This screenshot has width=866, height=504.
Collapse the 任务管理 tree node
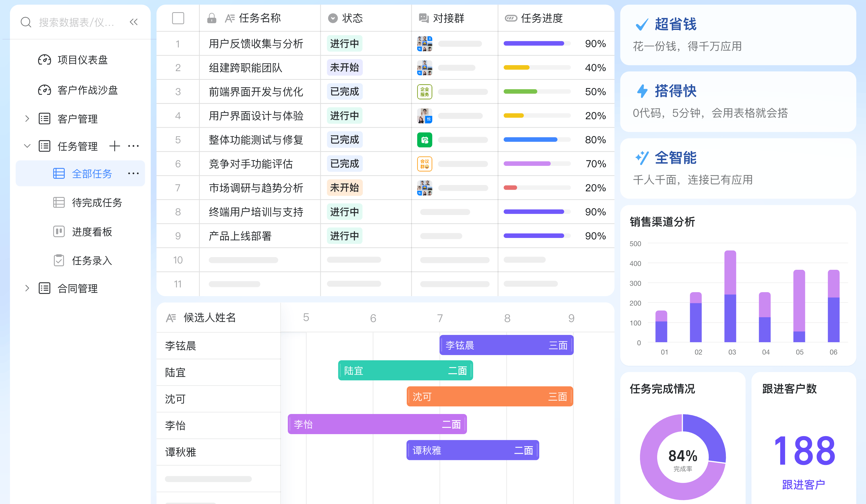point(27,146)
